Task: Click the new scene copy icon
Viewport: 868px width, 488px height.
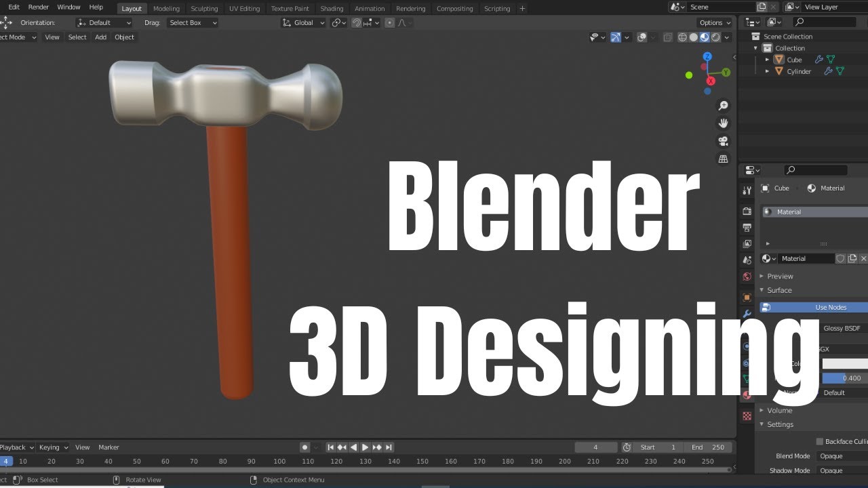Action: tap(762, 7)
